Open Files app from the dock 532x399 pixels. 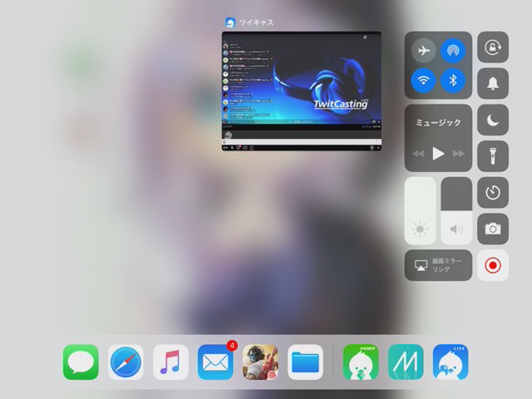(x=305, y=362)
